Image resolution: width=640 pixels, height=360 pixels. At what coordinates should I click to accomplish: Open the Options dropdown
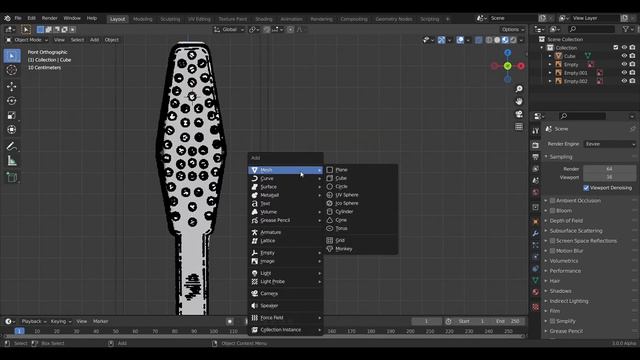click(x=513, y=29)
